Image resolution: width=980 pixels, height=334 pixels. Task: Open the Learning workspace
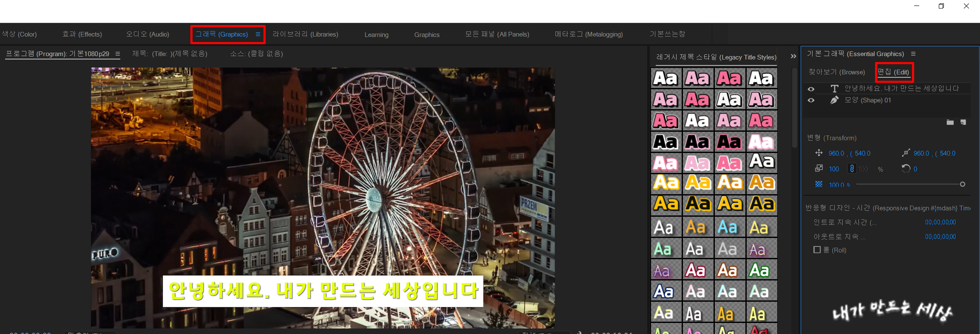[x=377, y=35]
